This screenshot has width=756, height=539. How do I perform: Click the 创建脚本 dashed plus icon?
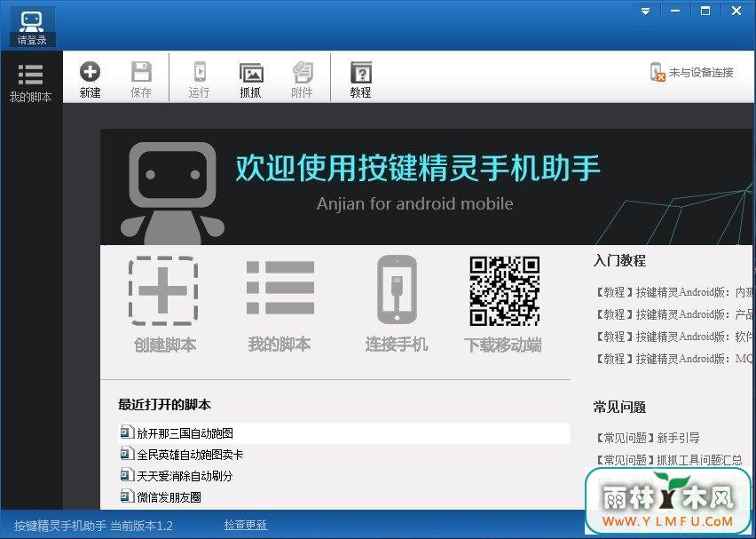click(163, 291)
